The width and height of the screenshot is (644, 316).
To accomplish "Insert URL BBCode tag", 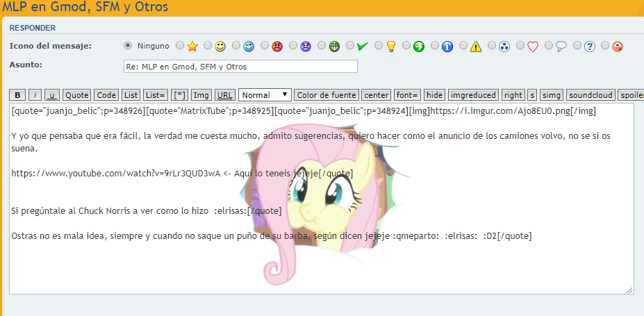I will pyautogui.click(x=225, y=95).
